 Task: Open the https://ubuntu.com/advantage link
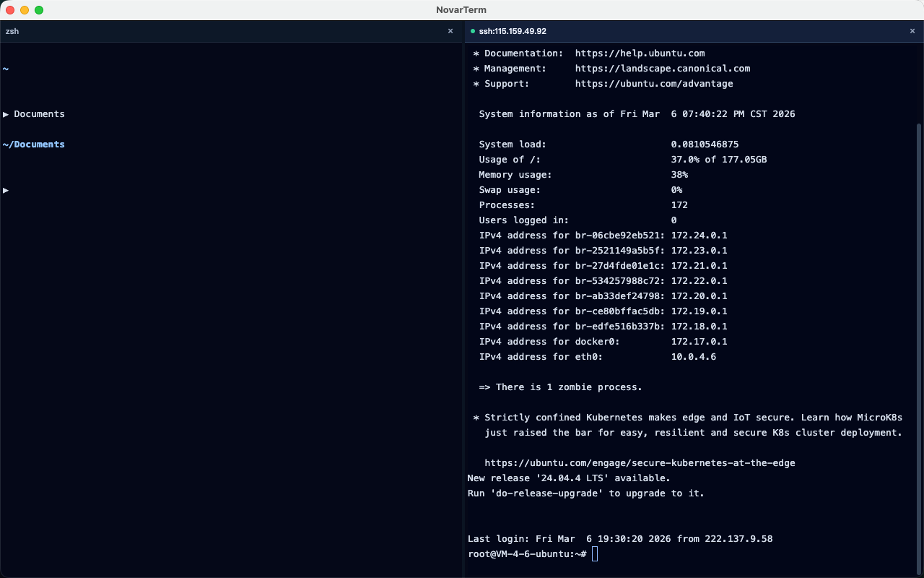pos(654,83)
